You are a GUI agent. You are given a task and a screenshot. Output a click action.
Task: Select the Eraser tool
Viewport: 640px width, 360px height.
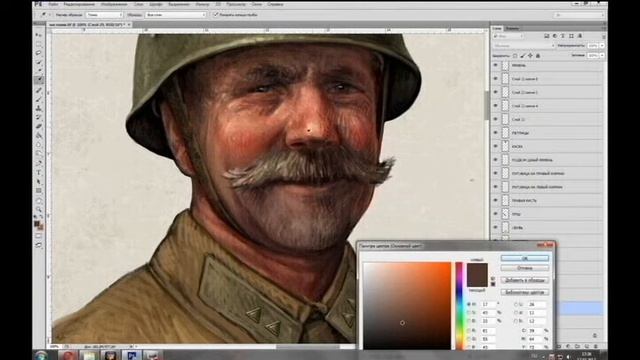pos(39,126)
